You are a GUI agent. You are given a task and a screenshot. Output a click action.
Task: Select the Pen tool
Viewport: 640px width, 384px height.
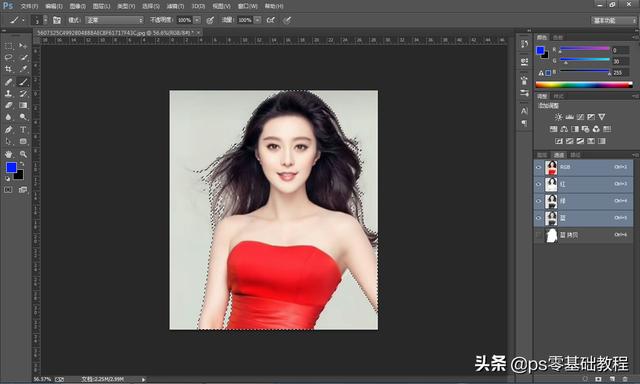pyautogui.click(x=9, y=130)
